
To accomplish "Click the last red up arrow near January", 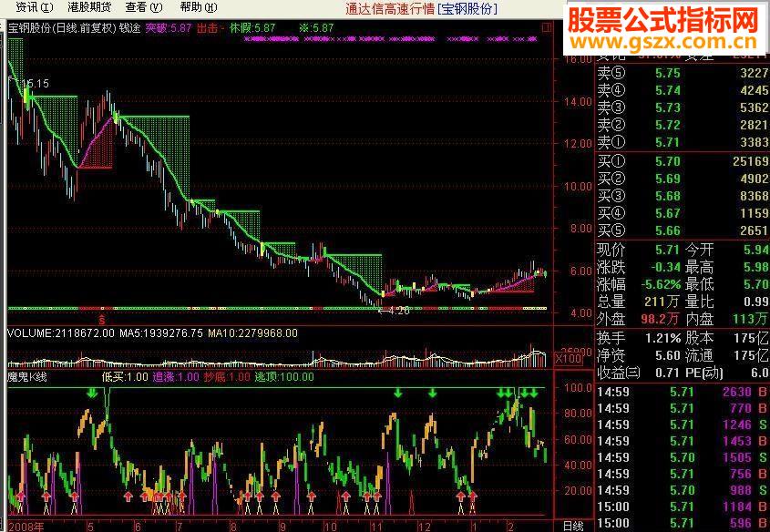I will pos(472,496).
